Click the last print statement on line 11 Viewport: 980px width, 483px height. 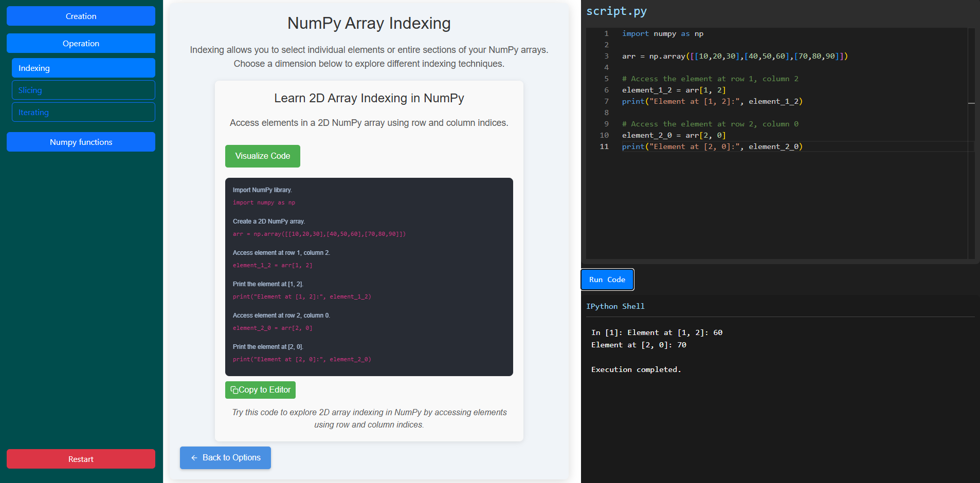coord(712,147)
